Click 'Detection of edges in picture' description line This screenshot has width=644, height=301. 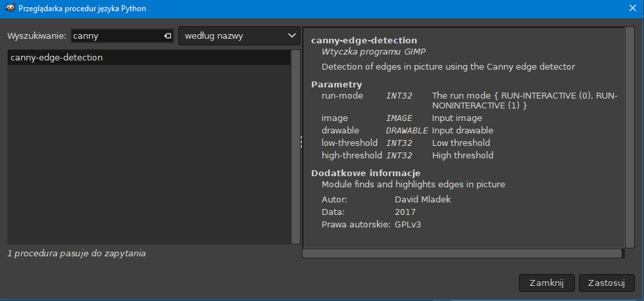448,66
